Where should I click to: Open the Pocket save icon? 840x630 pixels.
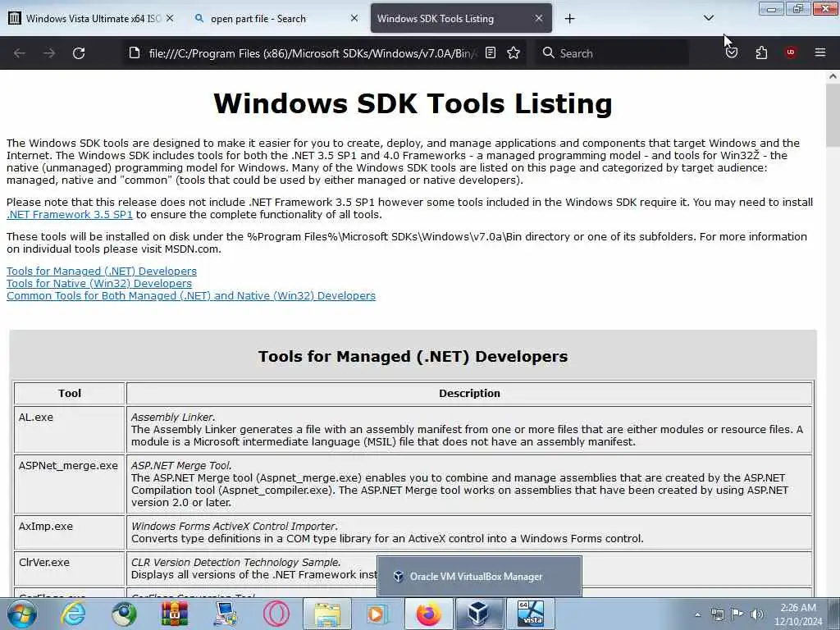click(732, 52)
